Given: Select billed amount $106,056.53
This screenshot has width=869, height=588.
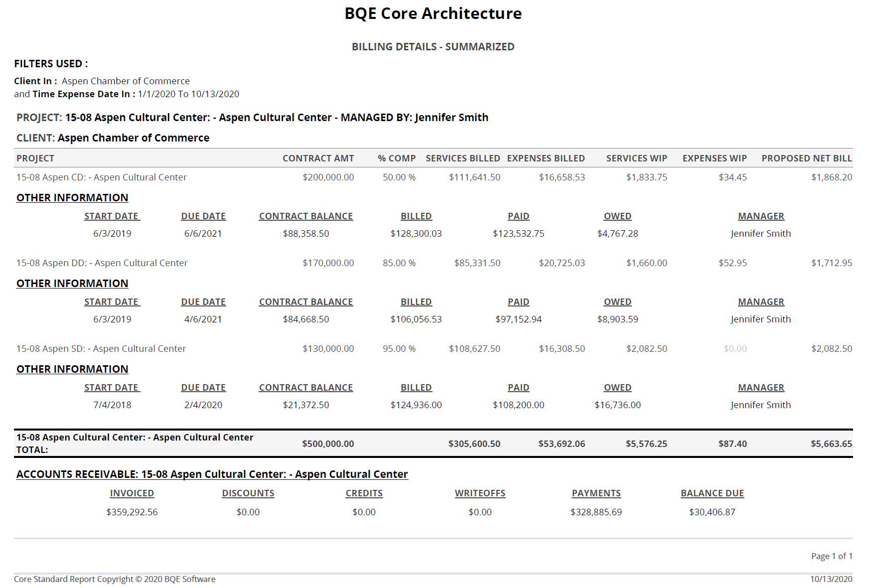Looking at the screenshot, I should (416, 319).
